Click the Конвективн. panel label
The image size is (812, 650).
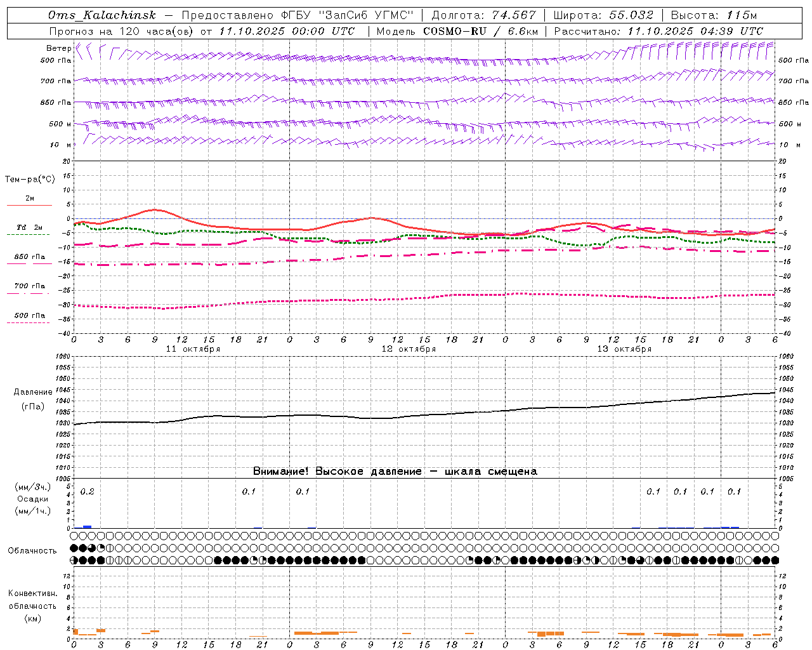point(32,594)
